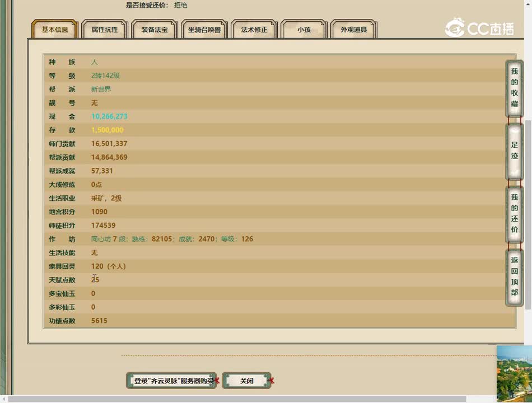Click the 是否接受还价 value 拒绝
The height and width of the screenshot is (403, 532).
180,5
